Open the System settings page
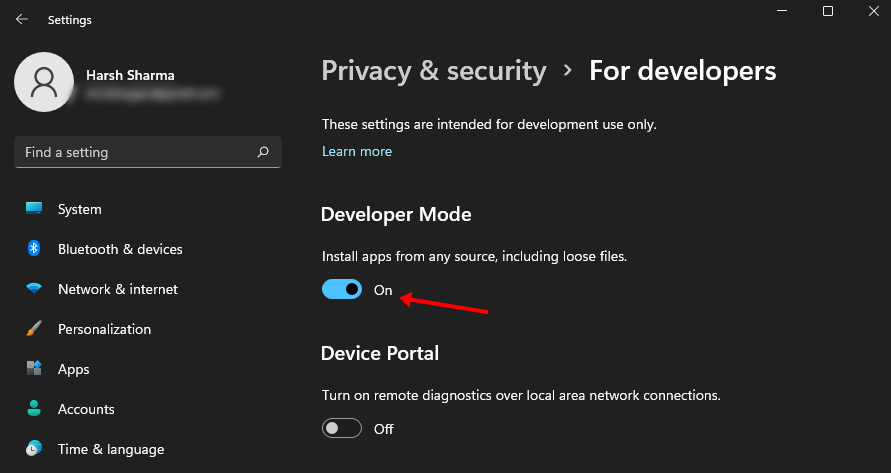The height and width of the screenshot is (473, 891). pyautogui.click(x=80, y=209)
